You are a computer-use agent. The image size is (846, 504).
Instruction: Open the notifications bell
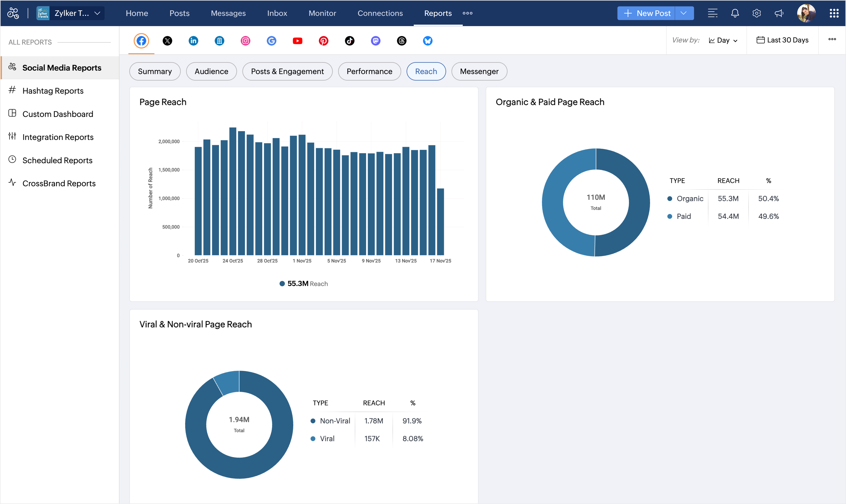point(735,13)
